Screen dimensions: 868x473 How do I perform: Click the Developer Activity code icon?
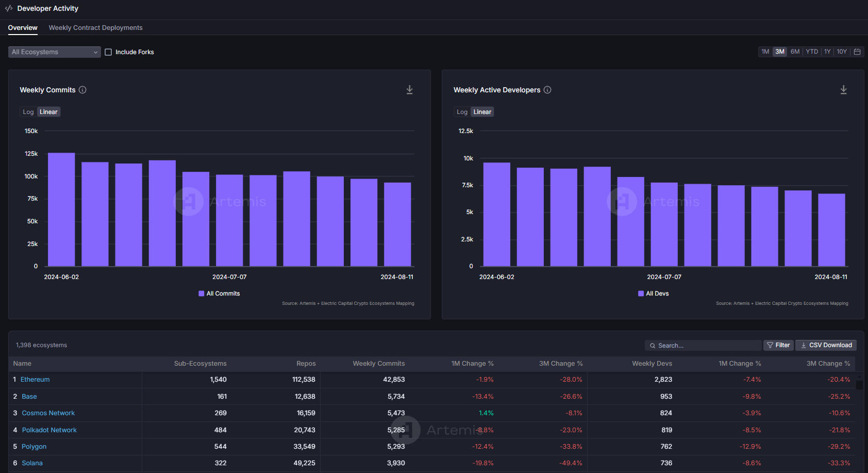click(9, 8)
